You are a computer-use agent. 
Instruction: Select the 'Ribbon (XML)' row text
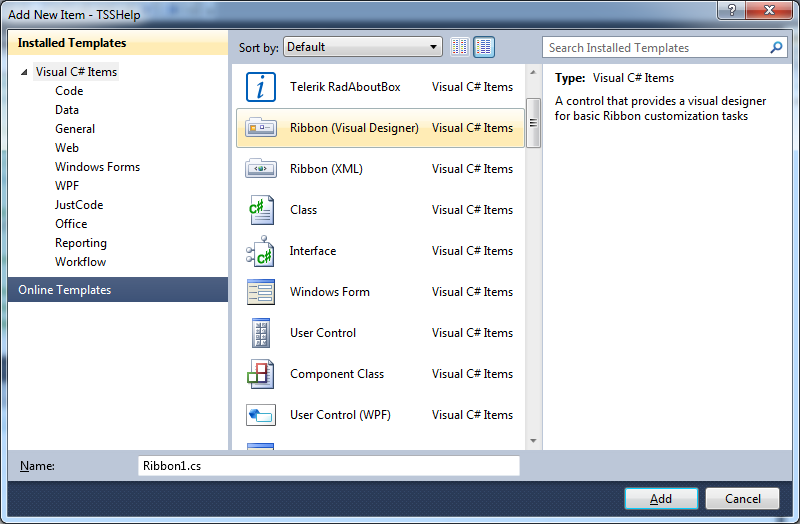coord(326,169)
